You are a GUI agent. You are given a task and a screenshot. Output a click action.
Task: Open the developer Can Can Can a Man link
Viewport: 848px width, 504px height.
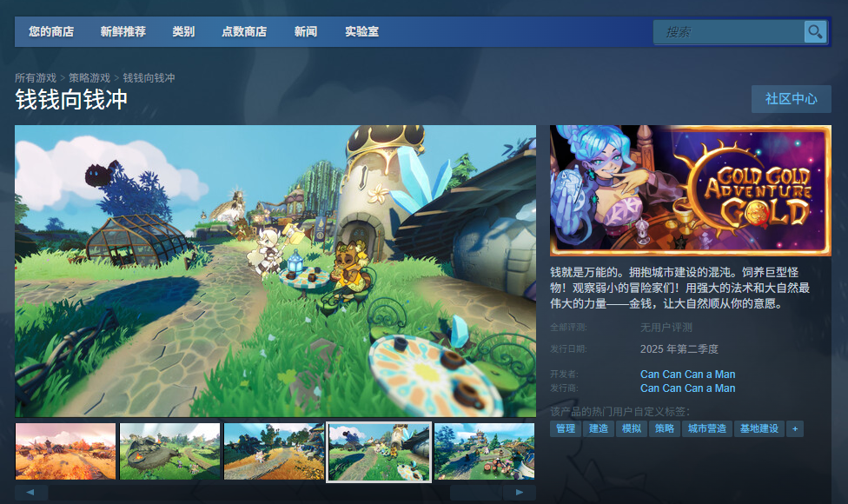tap(687, 375)
